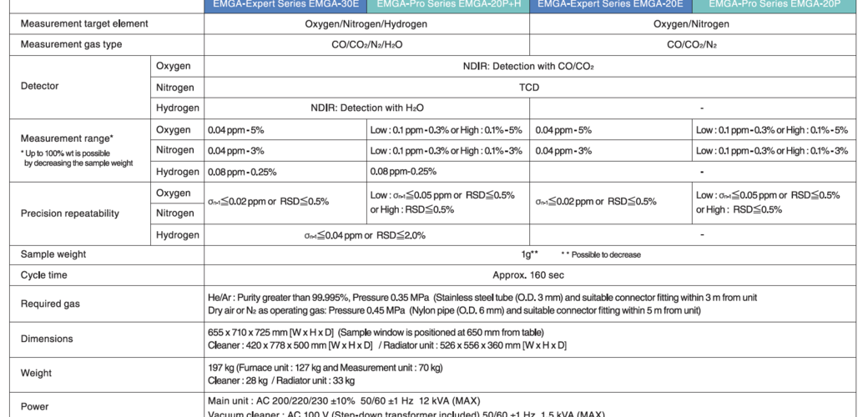Screen dimensions: 868x417
Task: Select '0.08 ppm-0.25%' under EMGA-20P+H
Action: [403, 172]
